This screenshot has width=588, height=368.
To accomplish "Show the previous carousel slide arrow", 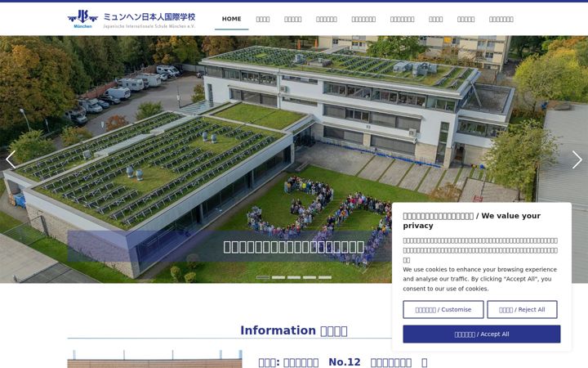I will pyautogui.click(x=11, y=159).
